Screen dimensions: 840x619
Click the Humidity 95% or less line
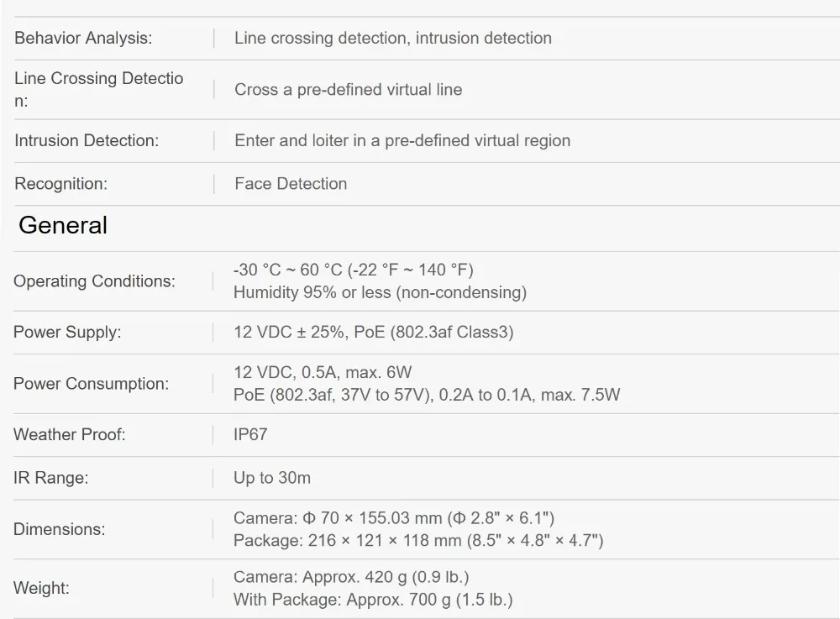click(x=380, y=292)
